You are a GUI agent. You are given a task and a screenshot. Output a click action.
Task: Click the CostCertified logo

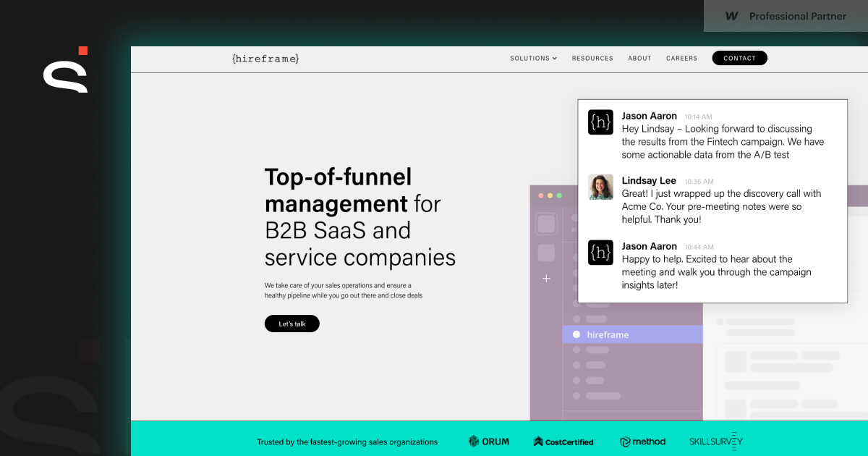tap(563, 442)
